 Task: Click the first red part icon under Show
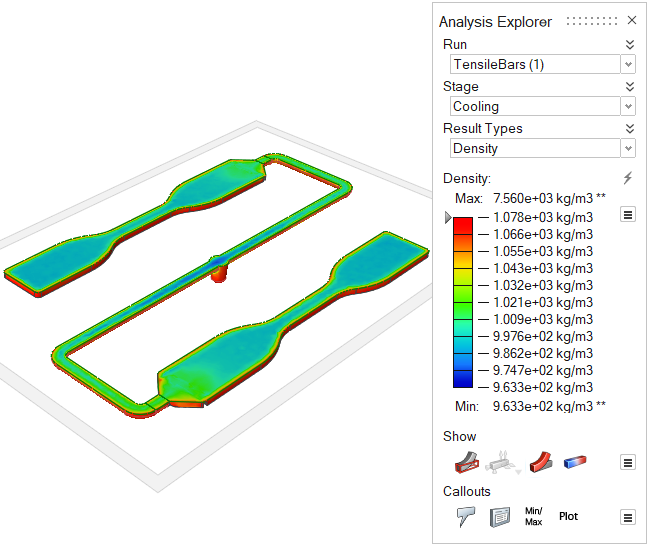(x=466, y=462)
